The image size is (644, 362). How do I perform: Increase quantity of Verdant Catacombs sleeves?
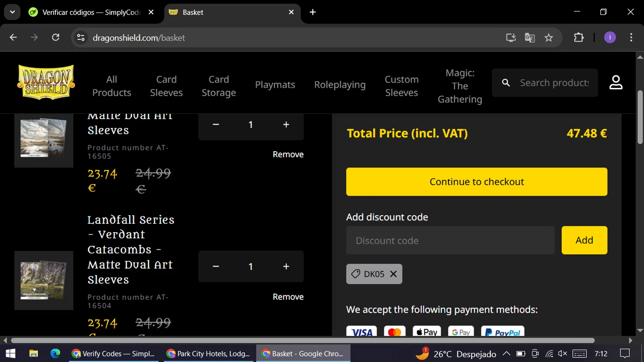[286, 267]
